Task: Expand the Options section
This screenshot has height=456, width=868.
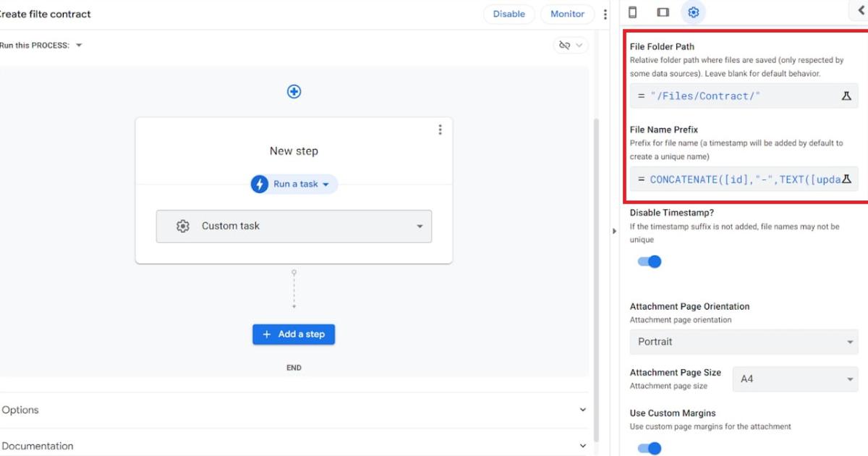Action: [x=294, y=410]
